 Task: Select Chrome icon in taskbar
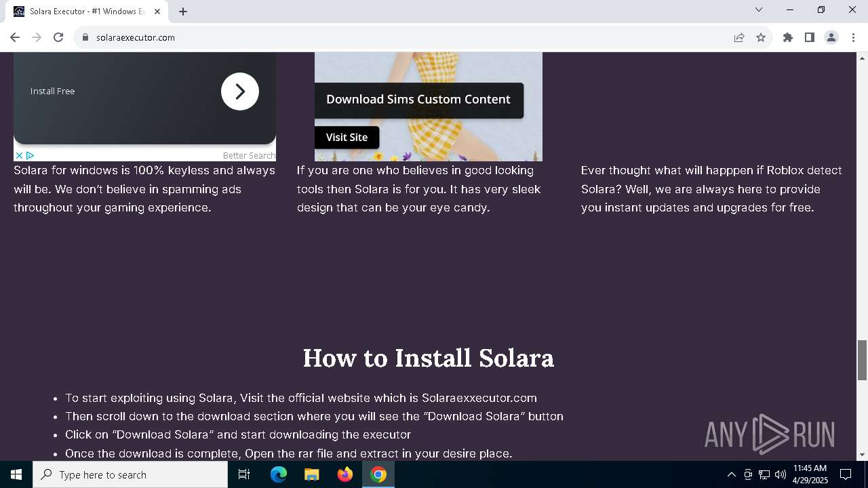tap(378, 474)
